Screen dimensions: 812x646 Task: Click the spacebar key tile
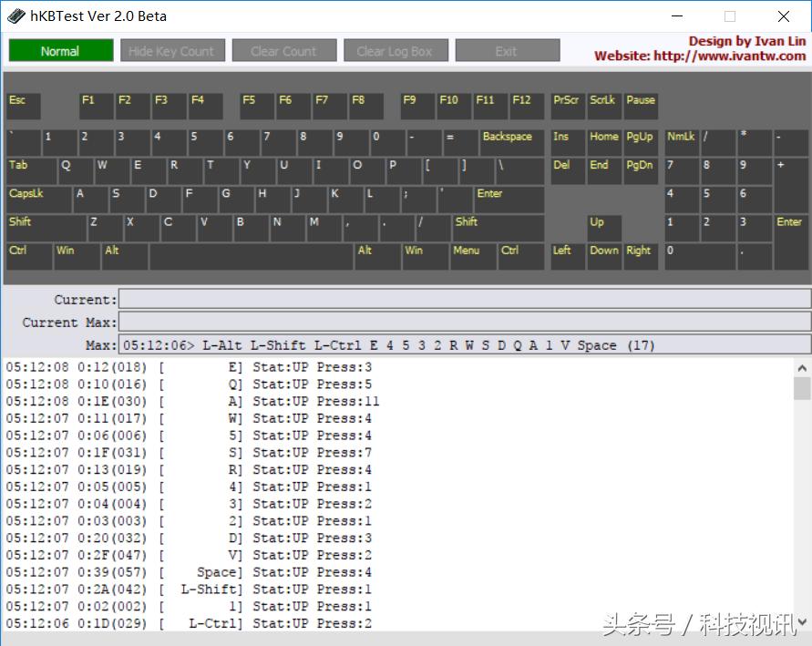click(252, 257)
